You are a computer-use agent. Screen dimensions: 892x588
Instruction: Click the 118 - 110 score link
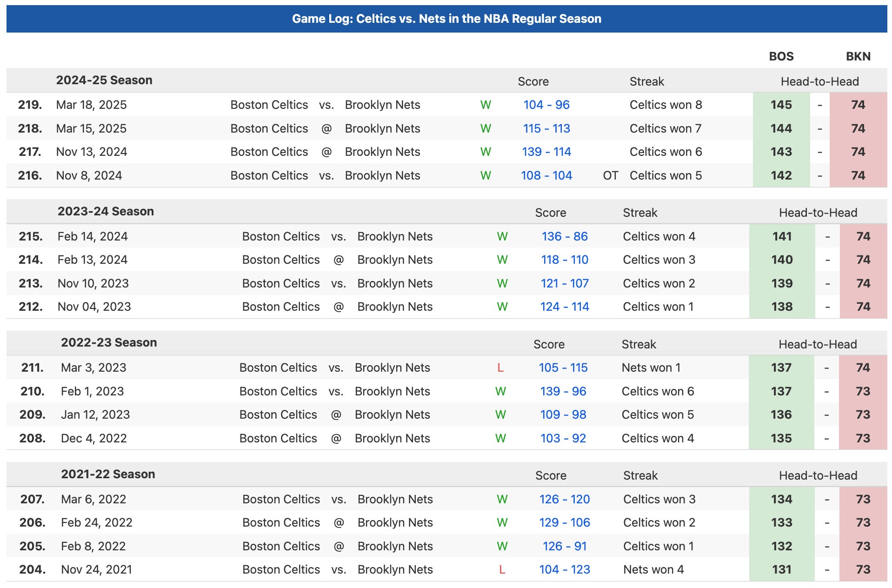(564, 260)
